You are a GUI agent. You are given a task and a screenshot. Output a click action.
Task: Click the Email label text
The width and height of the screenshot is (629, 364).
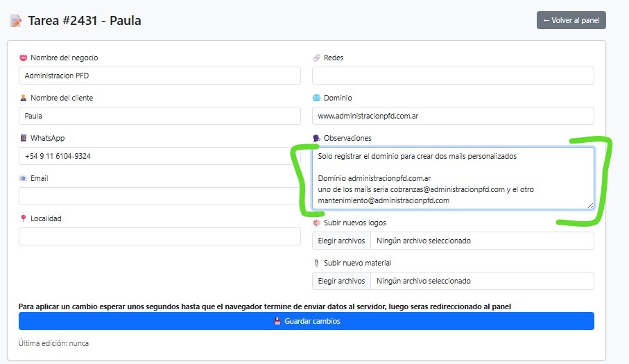coord(40,178)
